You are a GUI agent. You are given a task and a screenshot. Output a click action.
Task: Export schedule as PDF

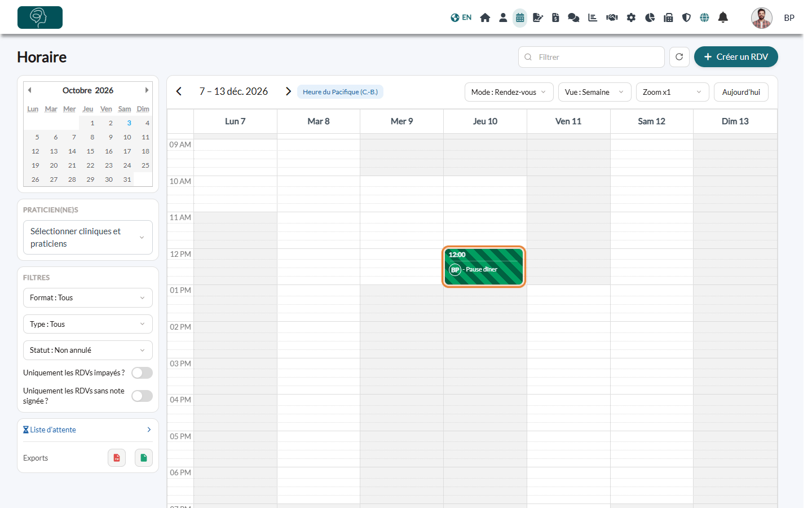(x=117, y=458)
